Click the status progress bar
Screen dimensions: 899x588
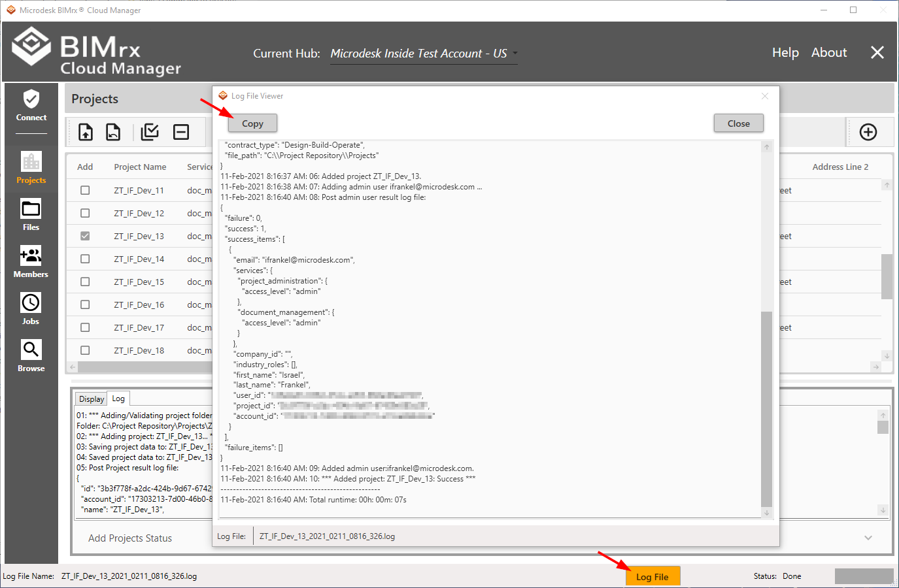coord(864,576)
